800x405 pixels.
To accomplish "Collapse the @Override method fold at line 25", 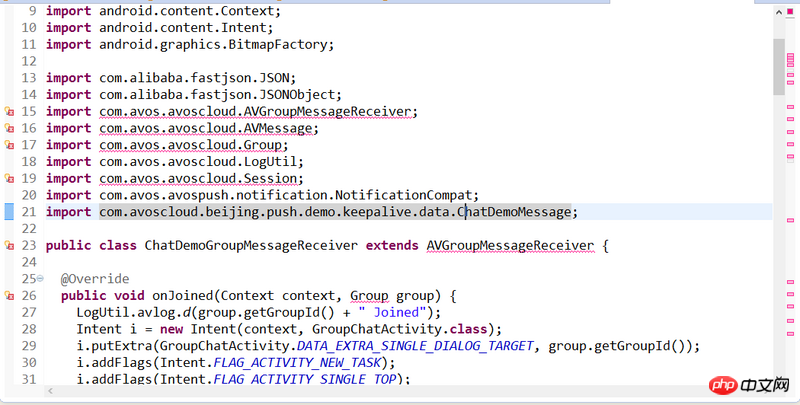I will click(40, 279).
